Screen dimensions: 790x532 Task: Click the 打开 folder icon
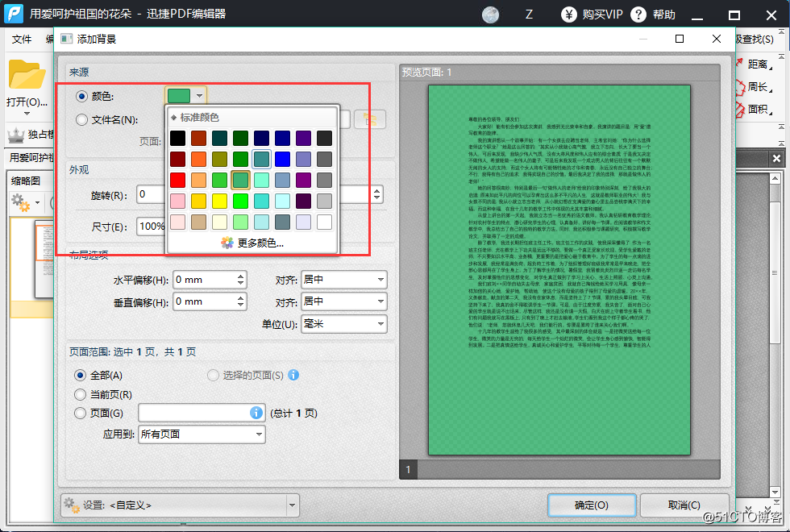(x=27, y=74)
